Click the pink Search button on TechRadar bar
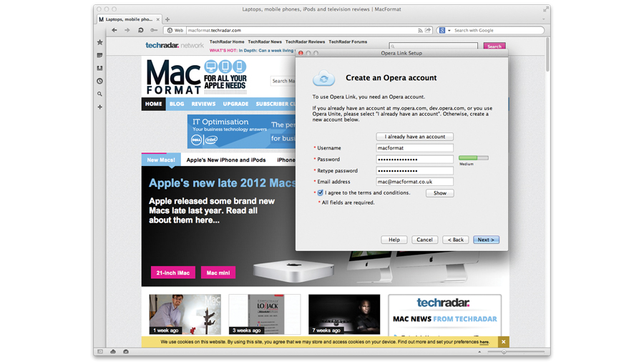This screenshot has height=362, width=644. [x=494, y=47]
